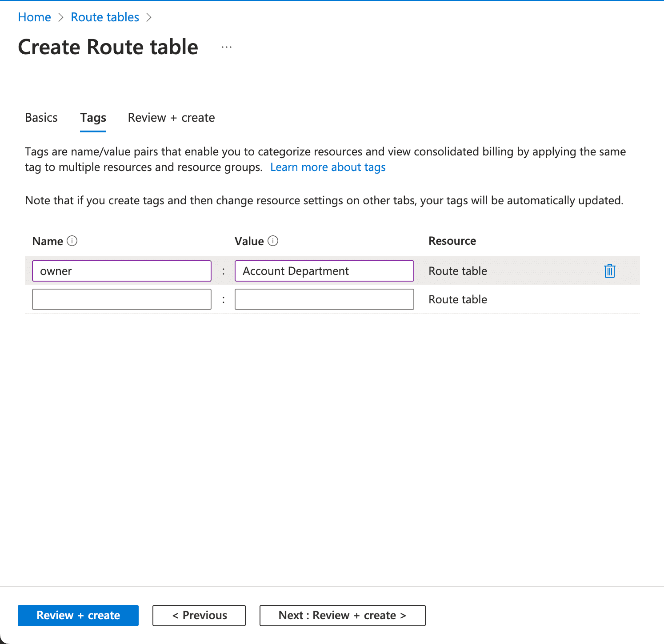The width and height of the screenshot is (664, 644).
Task: Click the empty second-row name field
Action: coord(121,299)
